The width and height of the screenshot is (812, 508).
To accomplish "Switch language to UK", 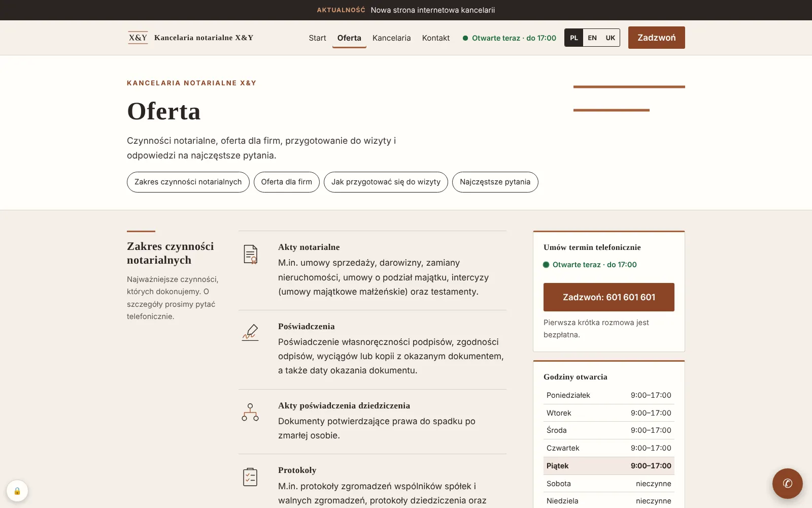I will point(611,38).
